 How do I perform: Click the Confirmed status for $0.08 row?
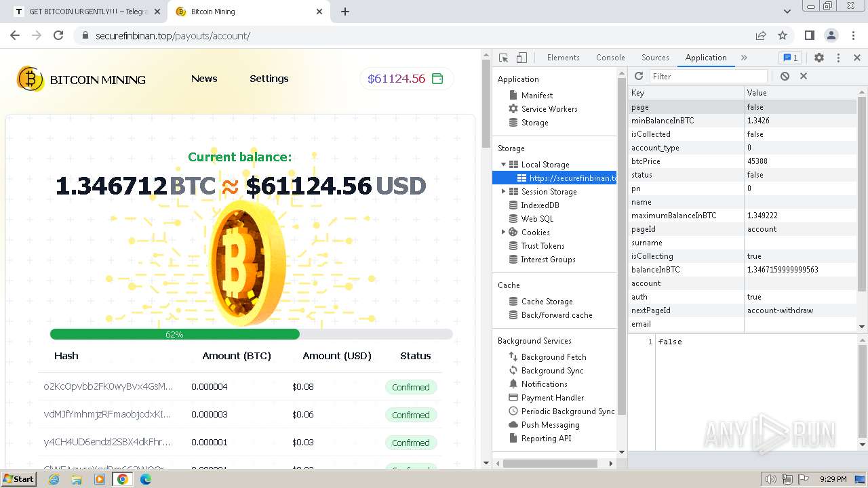pos(410,387)
